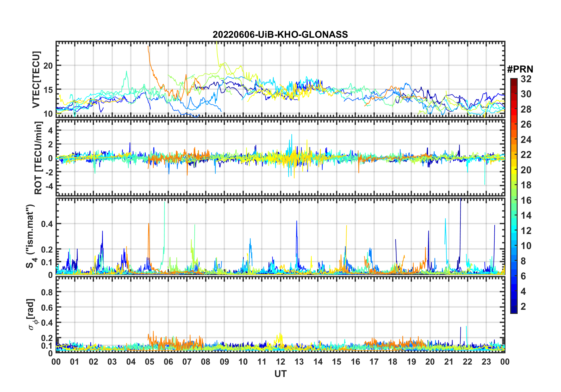Screen dimensions: 561x392
Task: Click the 12 tick on the UT axis
Action: click(x=280, y=362)
